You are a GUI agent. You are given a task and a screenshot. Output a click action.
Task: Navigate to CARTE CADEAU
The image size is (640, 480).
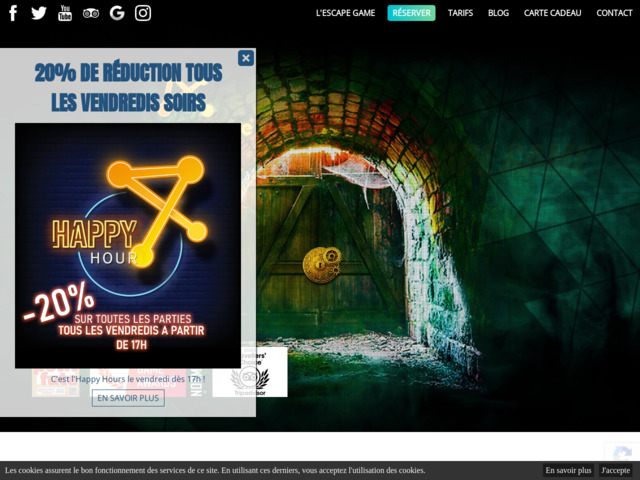[x=552, y=13]
